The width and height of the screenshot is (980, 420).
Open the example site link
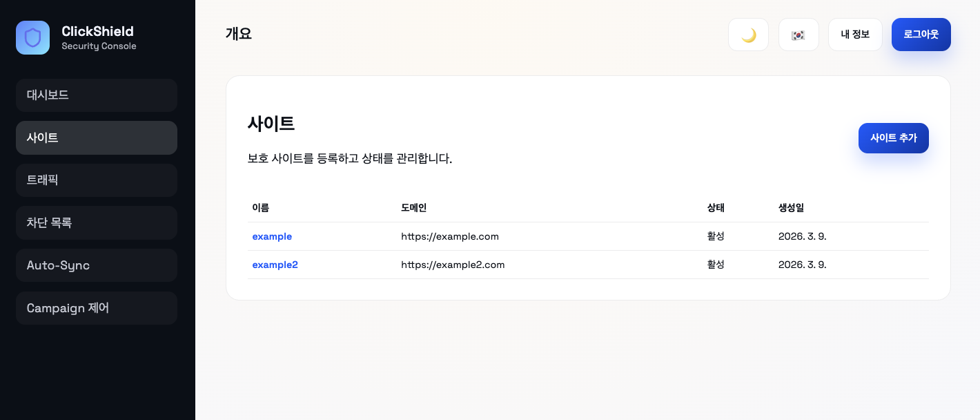(272, 236)
